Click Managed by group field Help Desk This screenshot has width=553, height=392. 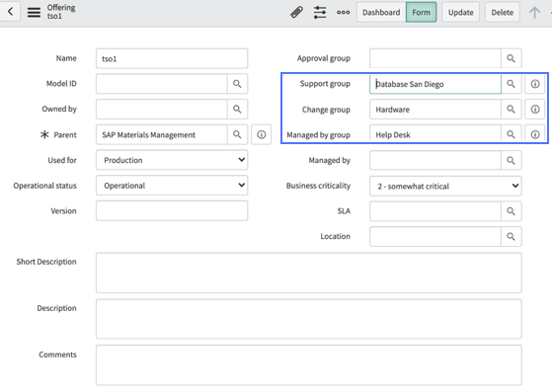435,134
